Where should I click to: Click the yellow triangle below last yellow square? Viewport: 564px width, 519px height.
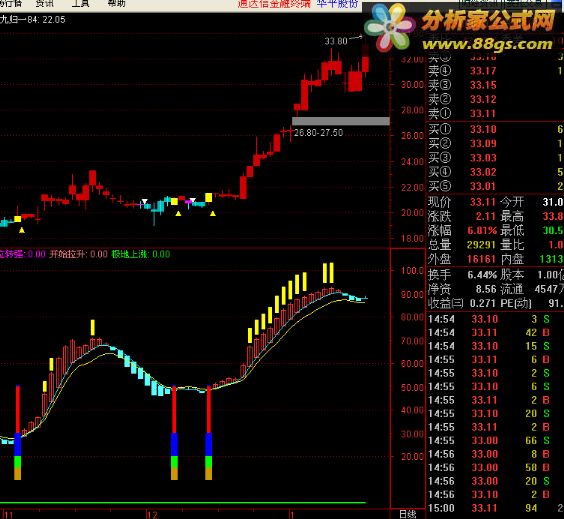click(x=213, y=214)
